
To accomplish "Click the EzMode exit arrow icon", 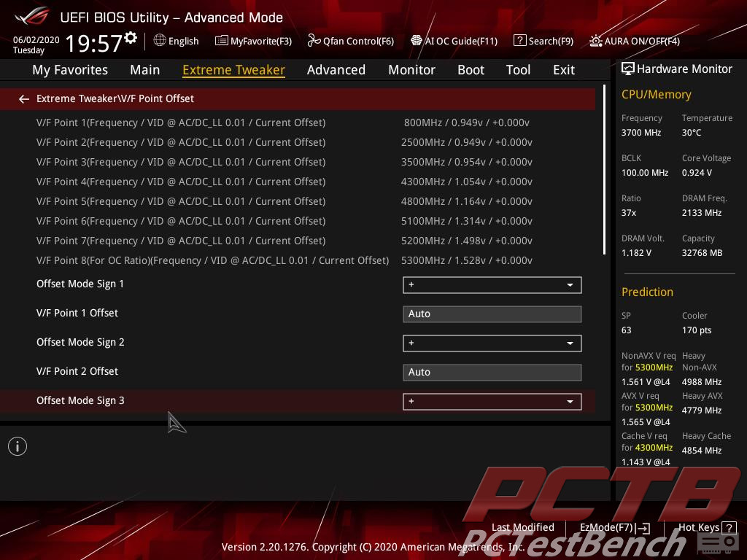I will 643,528.
